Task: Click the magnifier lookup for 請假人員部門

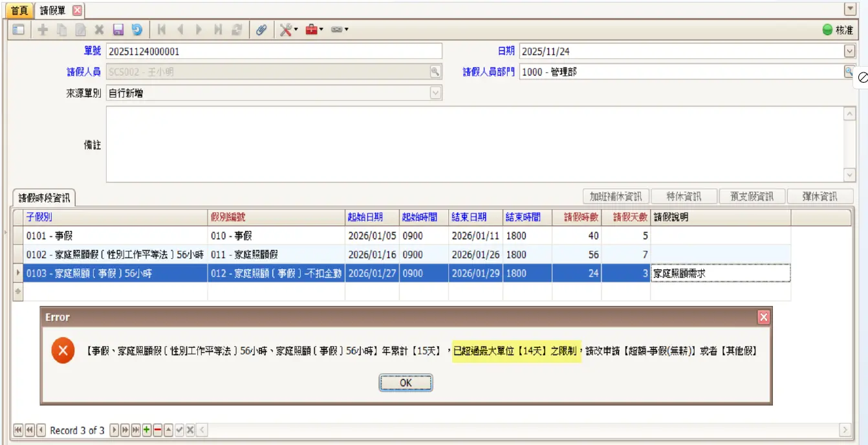Action: (849, 72)
